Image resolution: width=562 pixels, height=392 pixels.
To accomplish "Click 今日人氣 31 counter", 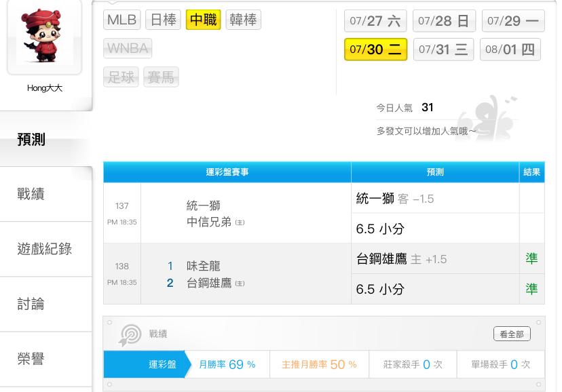I will (x=405, y=107).
